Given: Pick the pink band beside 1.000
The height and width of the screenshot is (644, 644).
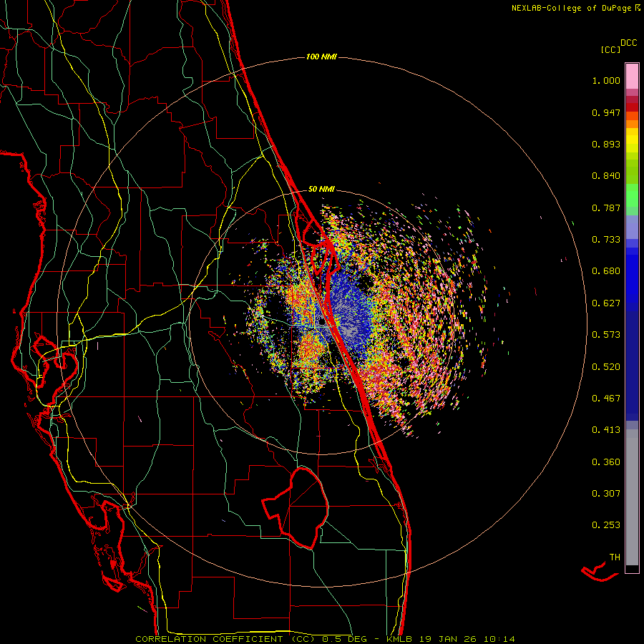Looking at the screenshot, I should tap(632, 77).
